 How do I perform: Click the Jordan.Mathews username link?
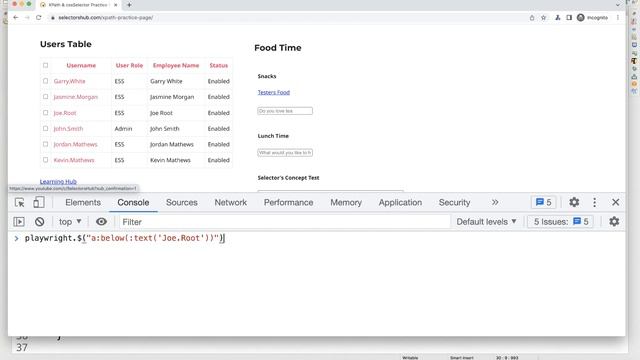pyautogui.click(x=75, y=144)
